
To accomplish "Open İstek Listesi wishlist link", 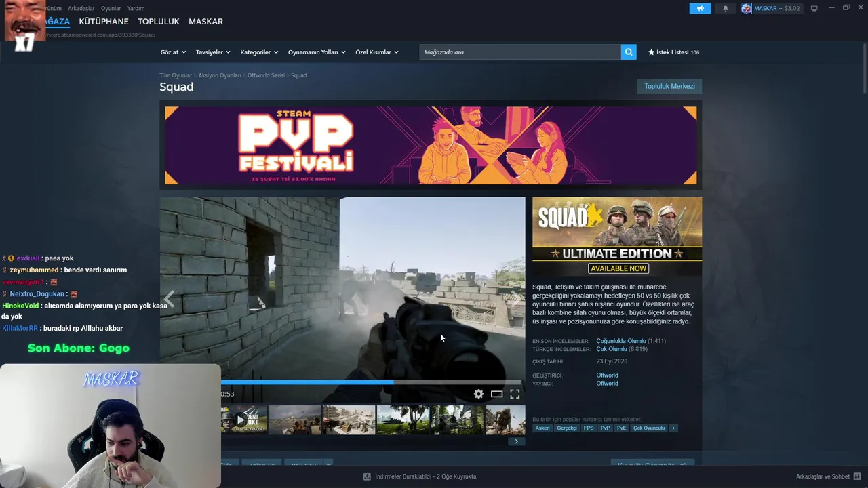I will (673, 52).
